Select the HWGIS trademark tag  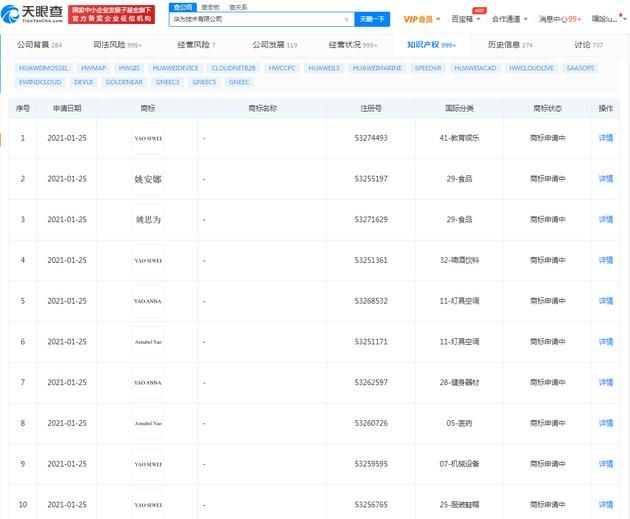(129, 68)
